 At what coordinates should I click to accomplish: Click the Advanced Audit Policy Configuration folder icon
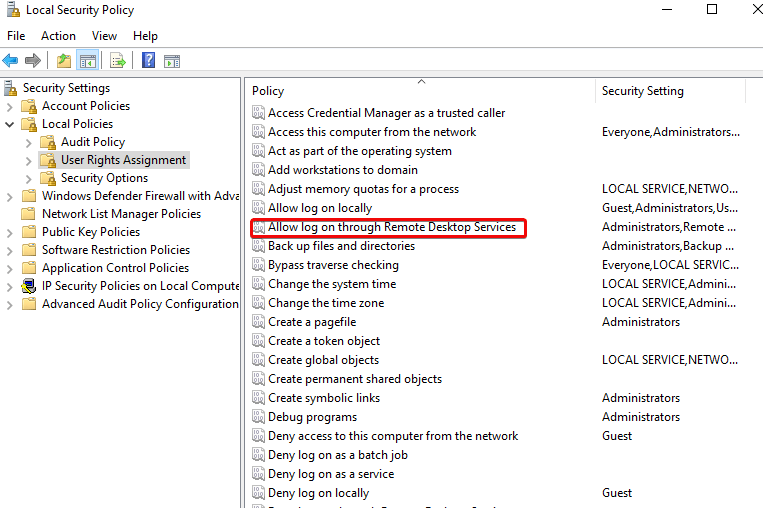pyautogui.click(x=29, y=304)
